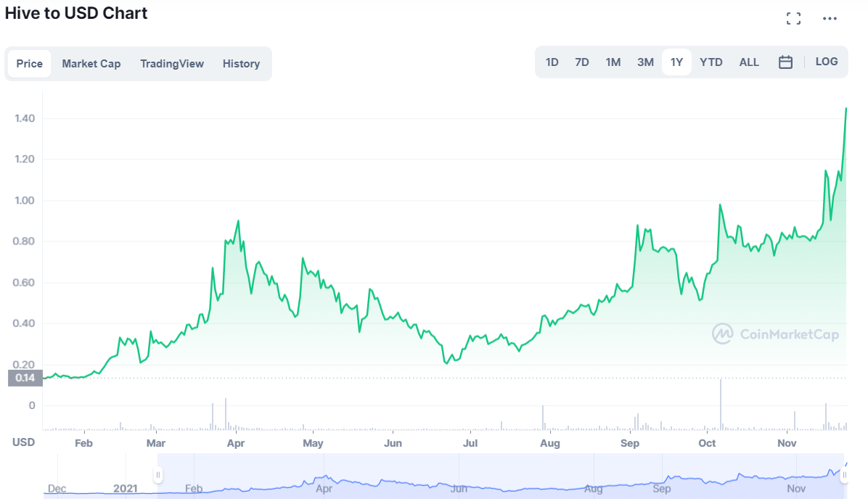Open the TradingView tab

[x=171, y=64]
